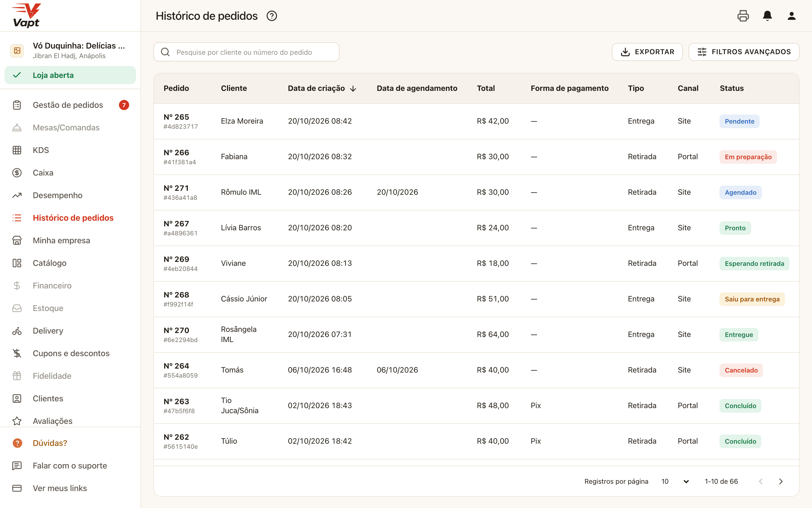Click the Em preparação status badge
The image size is (812, 508).
click(748, 157)
